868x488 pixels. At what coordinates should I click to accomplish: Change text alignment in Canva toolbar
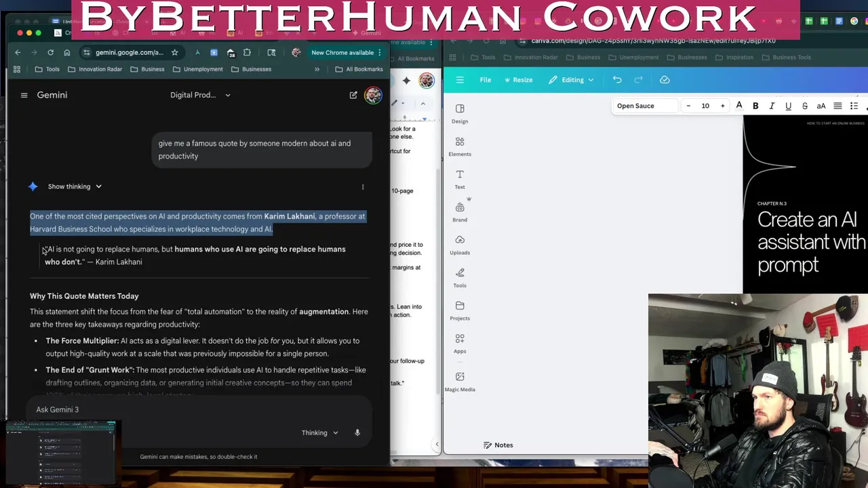pos(837,106)
